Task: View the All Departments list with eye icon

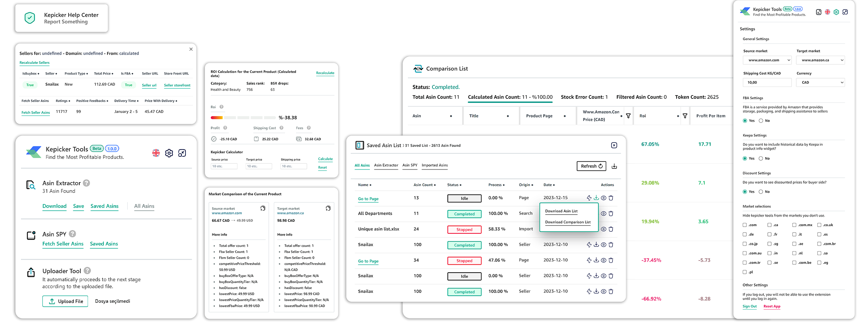Action: pos(604,213)
